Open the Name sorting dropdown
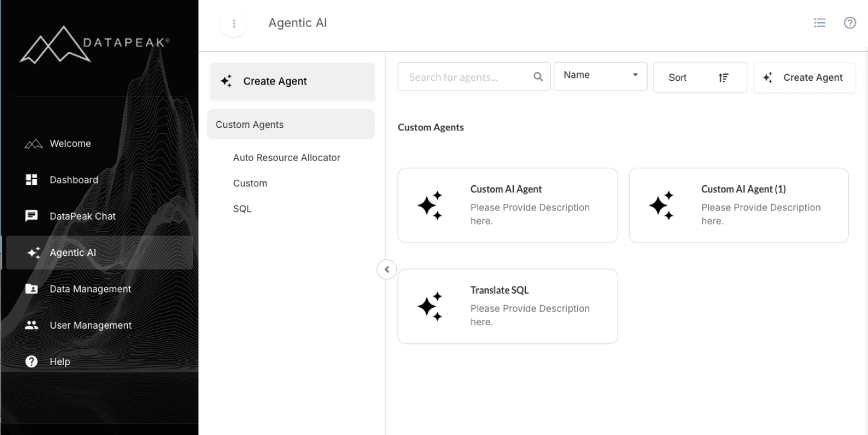868x435 pixels. pyautogui.click(x=600, y=75)
